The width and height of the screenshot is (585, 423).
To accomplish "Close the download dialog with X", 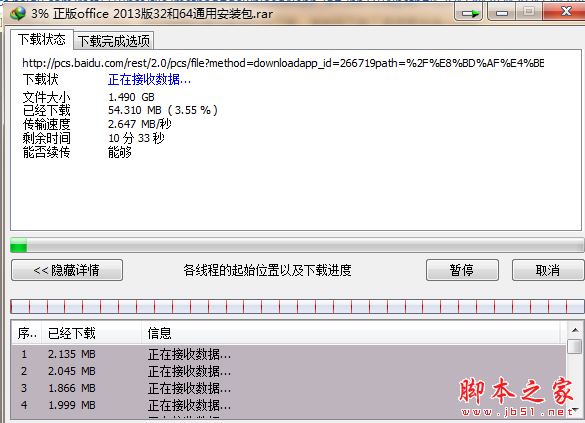I will (564, 12).
